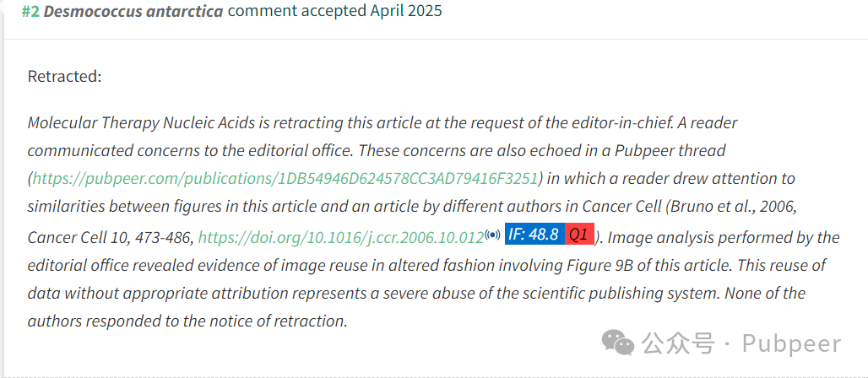The image size is (868, 378).
Task: Click the signal icon after the DOI link
Action: (x=492, y=235)
